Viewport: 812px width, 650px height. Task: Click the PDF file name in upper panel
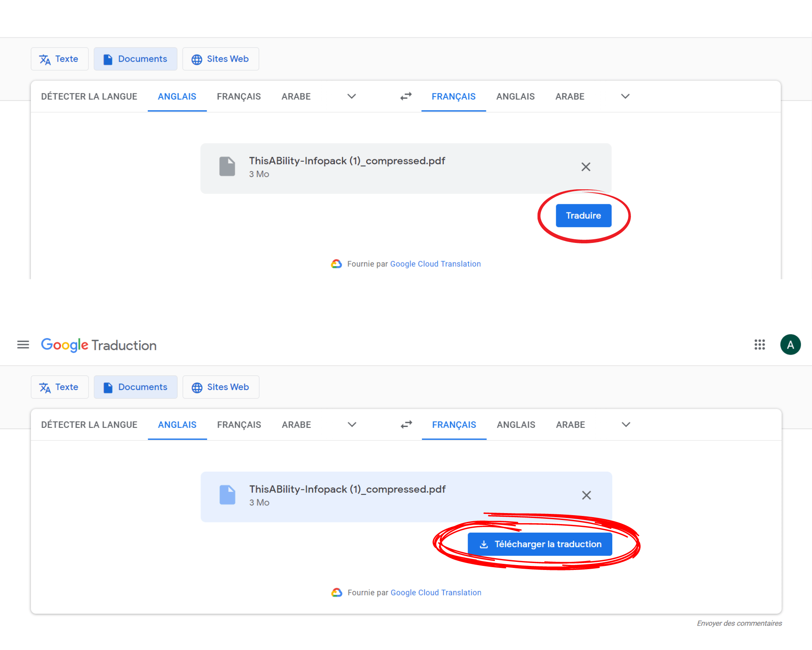click(347, 161)
